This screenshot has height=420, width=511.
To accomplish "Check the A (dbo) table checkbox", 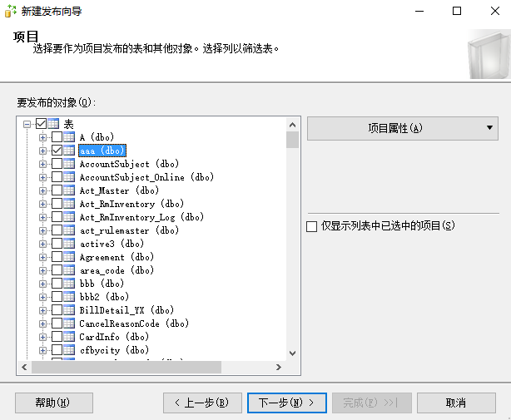I will tap(57, 137).
